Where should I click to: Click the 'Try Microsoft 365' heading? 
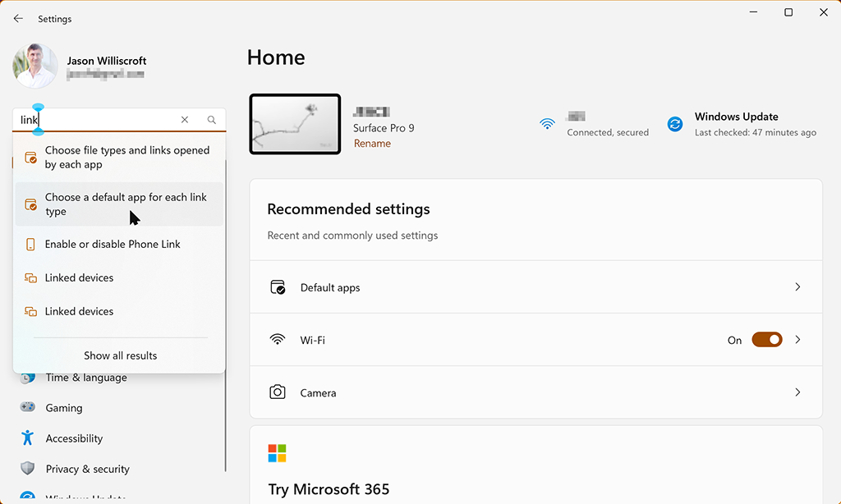(x=329, y=489)
